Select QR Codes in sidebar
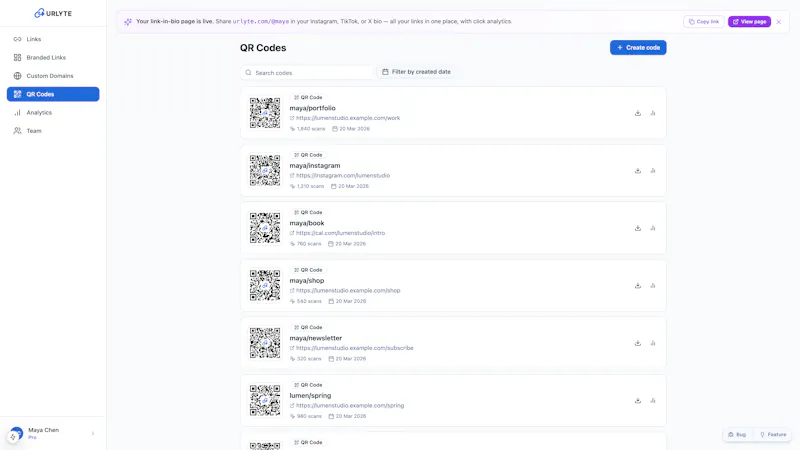 point(53,94)
